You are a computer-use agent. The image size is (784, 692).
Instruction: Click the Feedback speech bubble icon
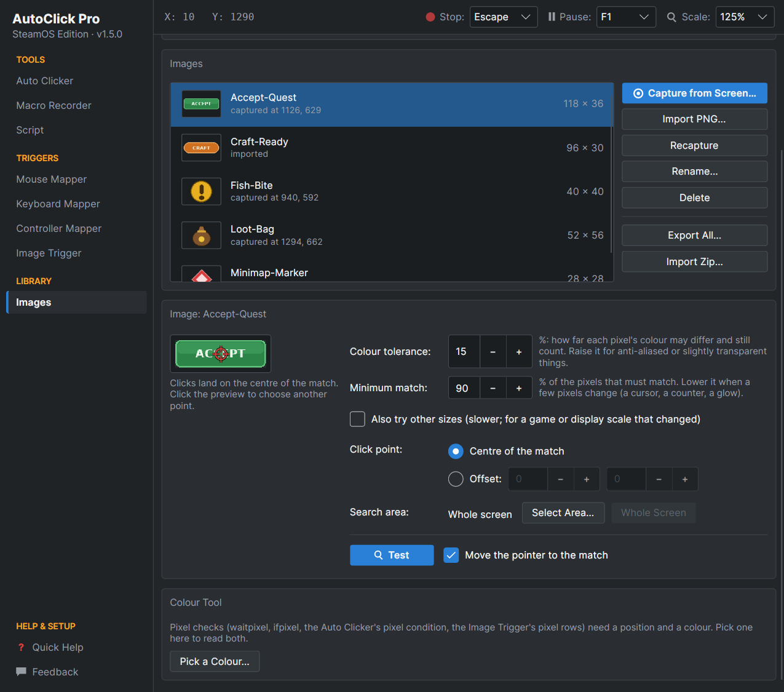tap(22, 672)
